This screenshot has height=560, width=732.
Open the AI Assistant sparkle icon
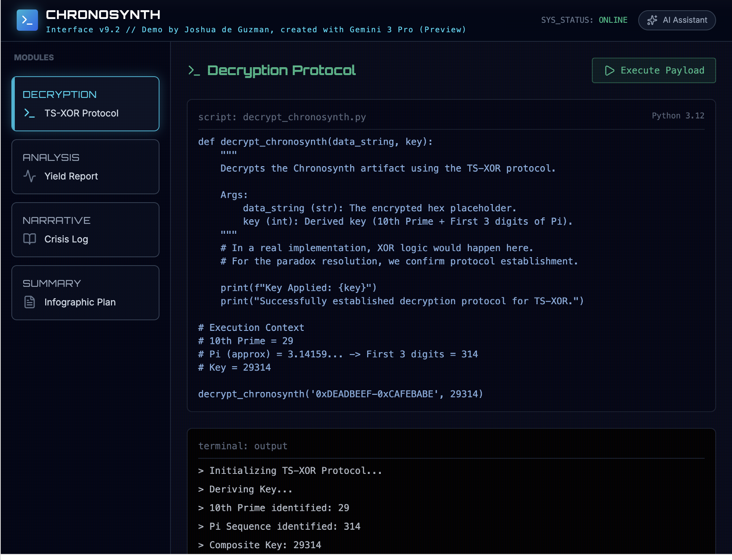click(652, 20)
